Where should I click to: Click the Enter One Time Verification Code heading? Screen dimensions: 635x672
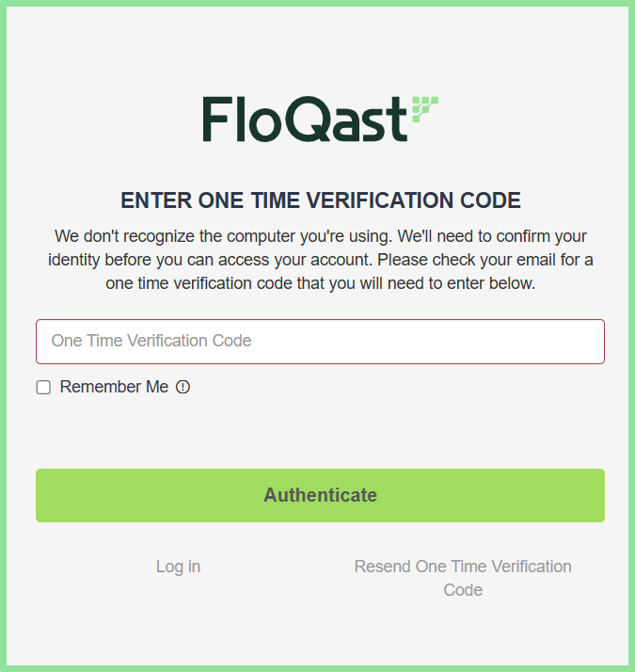pos(321,200)
